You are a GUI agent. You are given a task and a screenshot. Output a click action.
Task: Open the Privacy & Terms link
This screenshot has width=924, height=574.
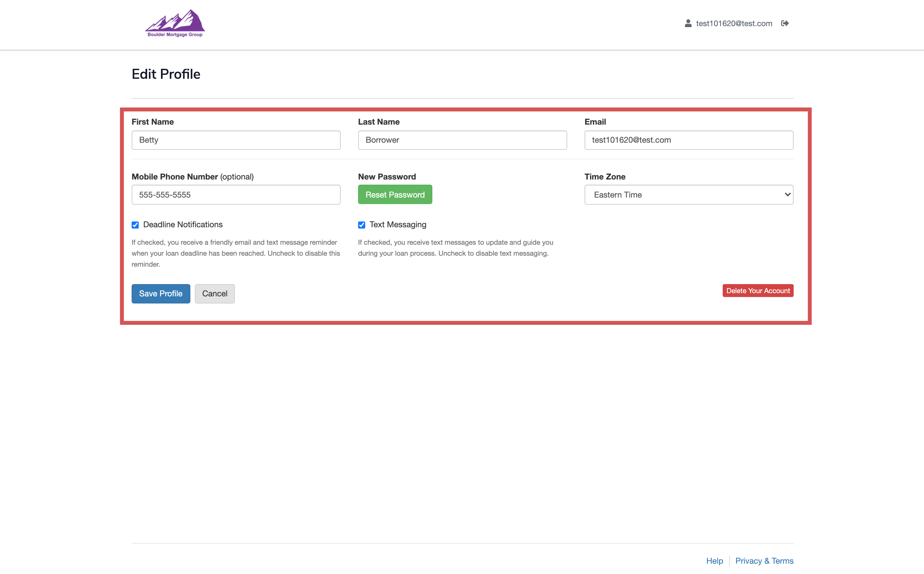(x=764, y=561)
